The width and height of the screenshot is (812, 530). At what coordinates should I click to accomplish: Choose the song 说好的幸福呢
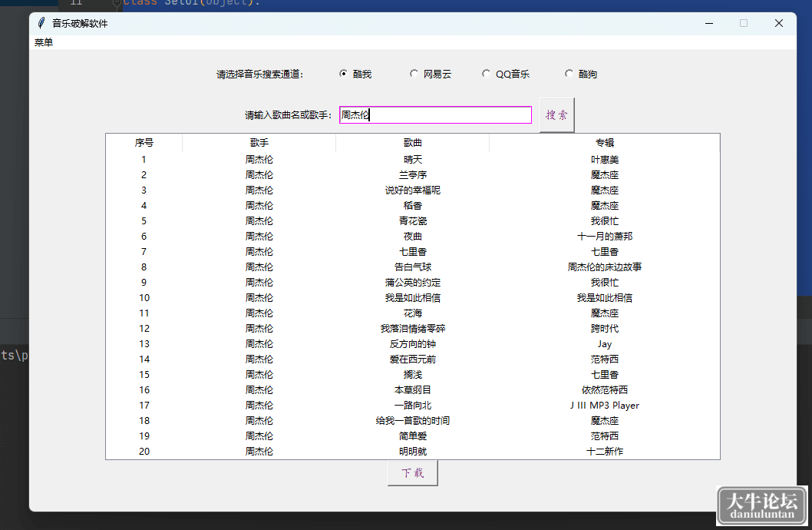[x=413, y=190]
